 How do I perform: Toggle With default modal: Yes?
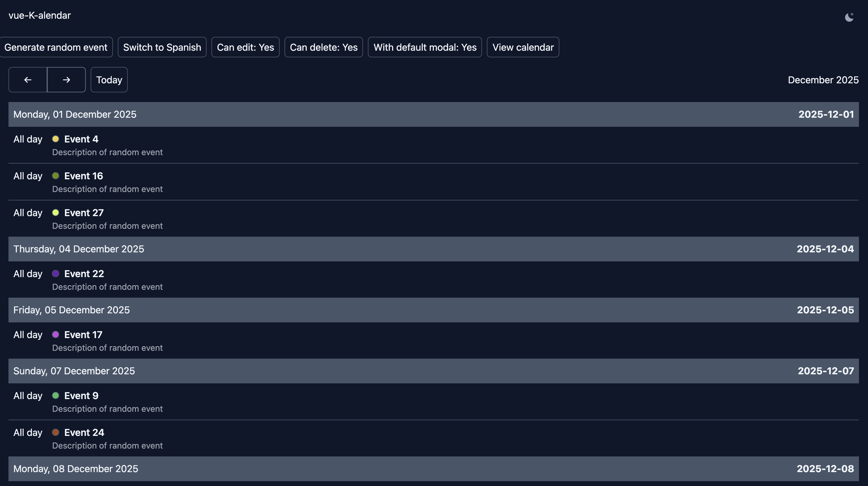tap(425, 47)
